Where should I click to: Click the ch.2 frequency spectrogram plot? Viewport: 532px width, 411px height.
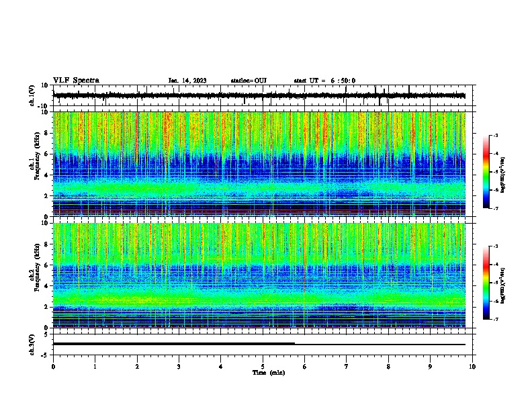259,275
